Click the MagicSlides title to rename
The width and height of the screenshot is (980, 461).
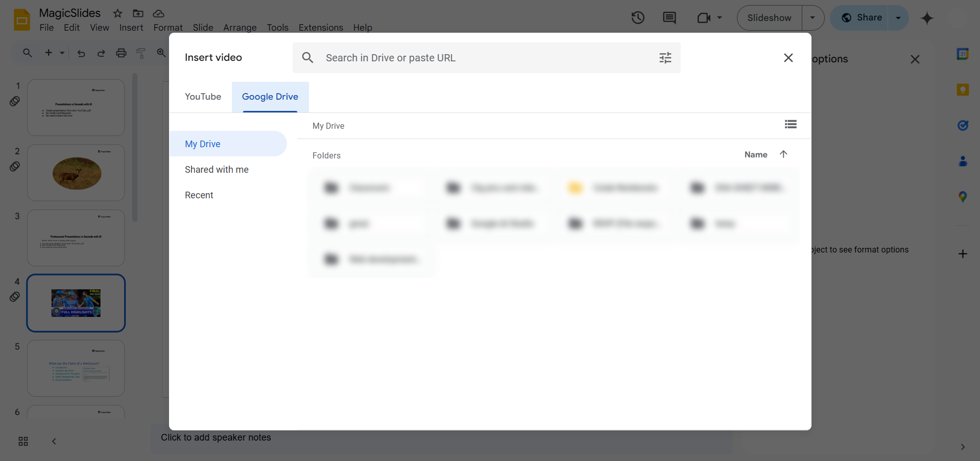(70, 13)
